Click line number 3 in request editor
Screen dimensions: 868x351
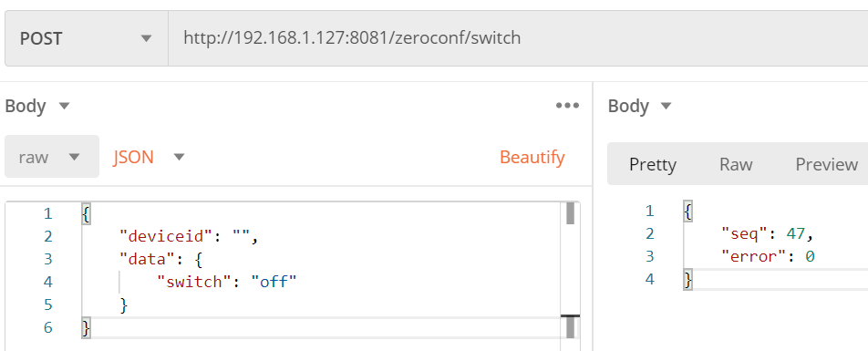coord(47,259)
